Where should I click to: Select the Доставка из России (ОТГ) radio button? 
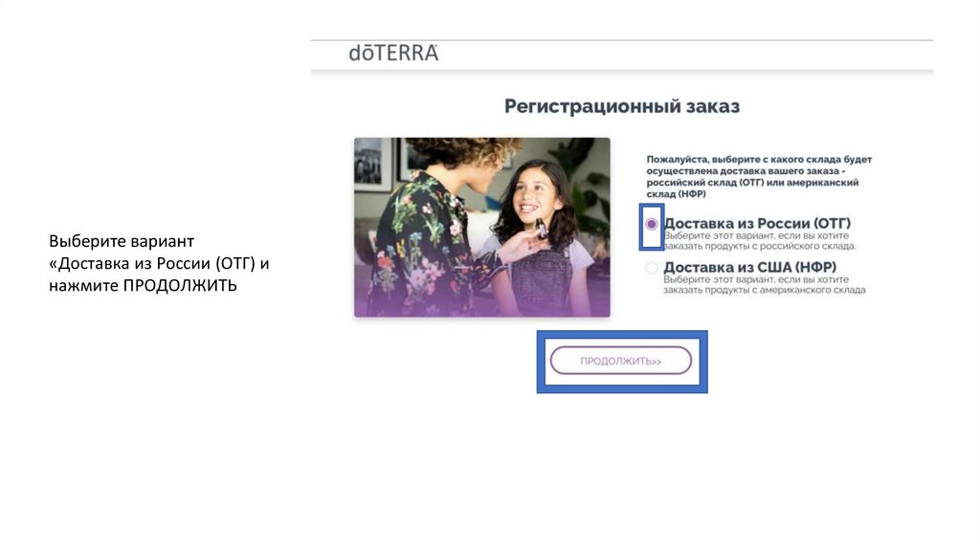651,224
